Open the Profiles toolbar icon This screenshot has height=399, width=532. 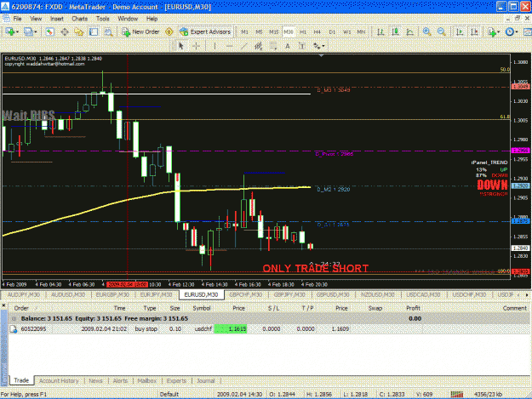(x=28, y=31)
